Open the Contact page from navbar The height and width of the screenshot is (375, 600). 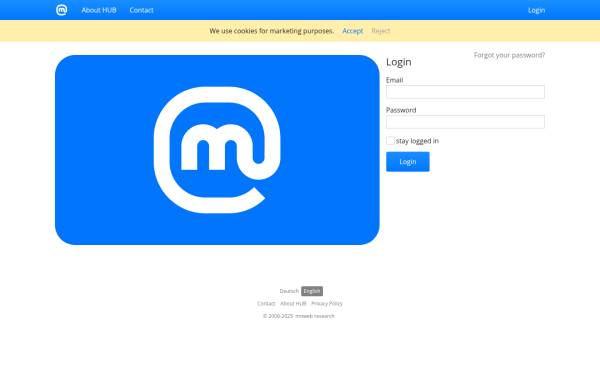coord(141,10)
